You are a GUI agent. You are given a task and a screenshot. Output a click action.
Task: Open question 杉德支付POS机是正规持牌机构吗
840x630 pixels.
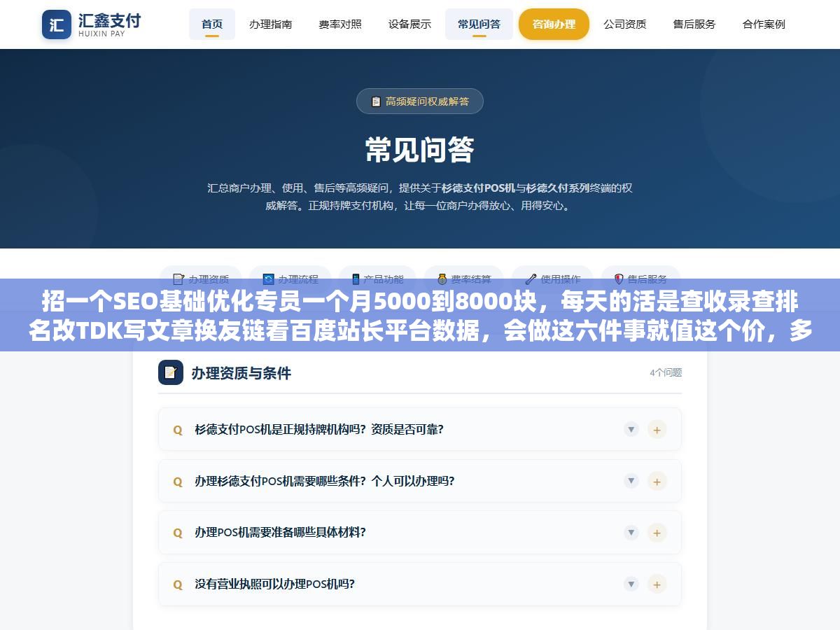[x=420, y=429]
